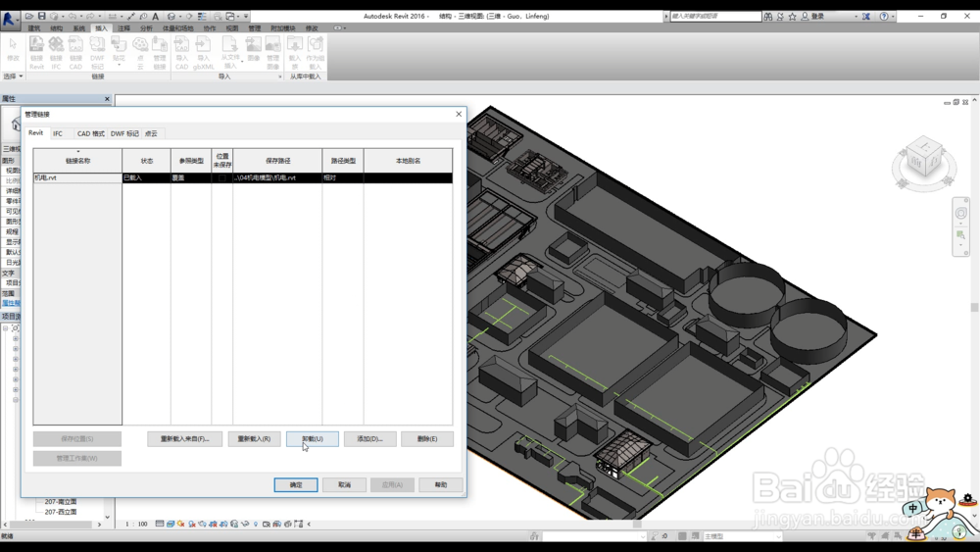Click the 图像 image ribbon icon
This screenshot has height=552, width=980.
tap(253, 49)
